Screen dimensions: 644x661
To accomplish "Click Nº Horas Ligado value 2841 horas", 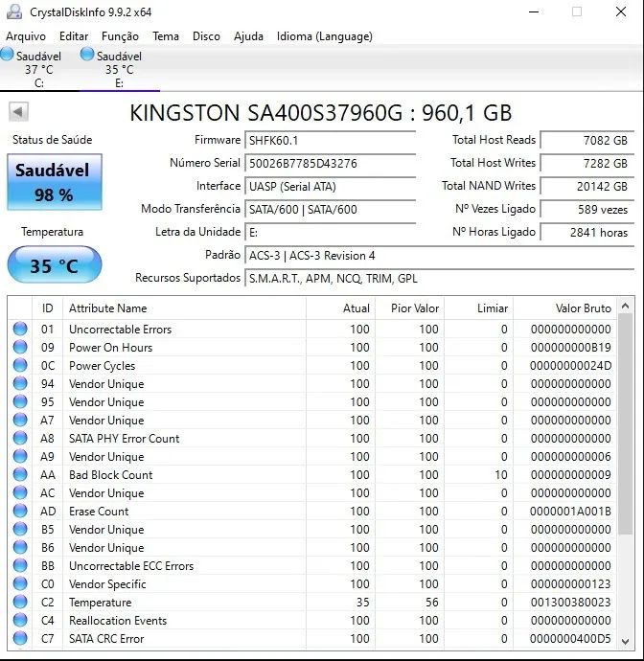I will [587, 232].
